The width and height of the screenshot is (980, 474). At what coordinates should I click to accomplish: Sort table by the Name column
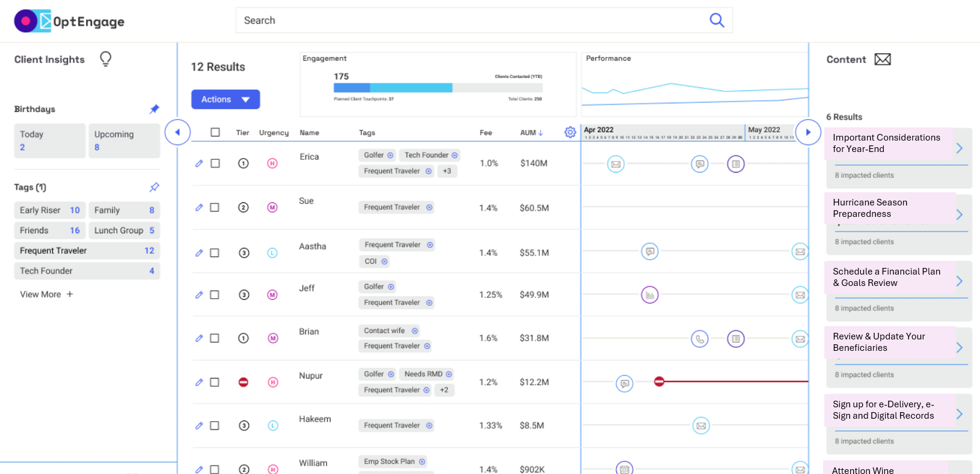(309, 133)
